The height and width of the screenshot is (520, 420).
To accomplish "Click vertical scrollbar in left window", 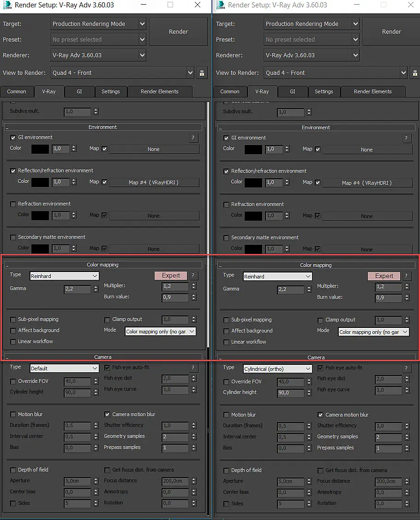I will point(208,225).
